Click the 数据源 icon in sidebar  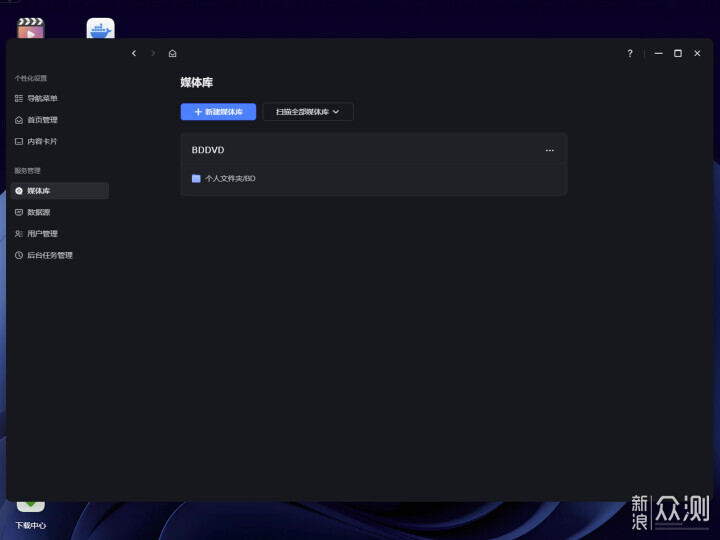click(x=19, y=212)
